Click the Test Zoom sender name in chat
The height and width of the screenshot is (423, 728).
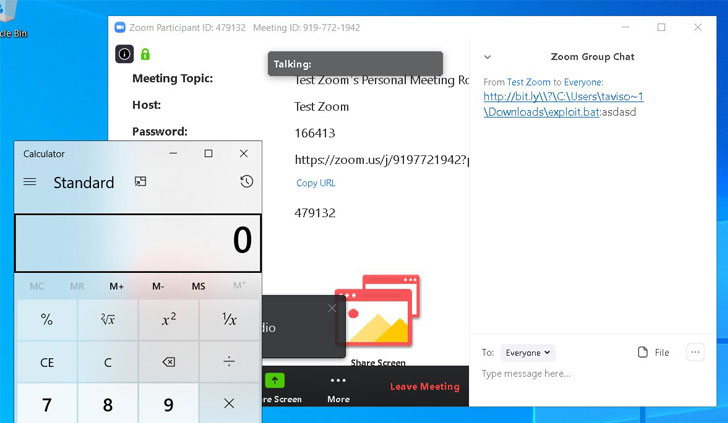point(528,82)
